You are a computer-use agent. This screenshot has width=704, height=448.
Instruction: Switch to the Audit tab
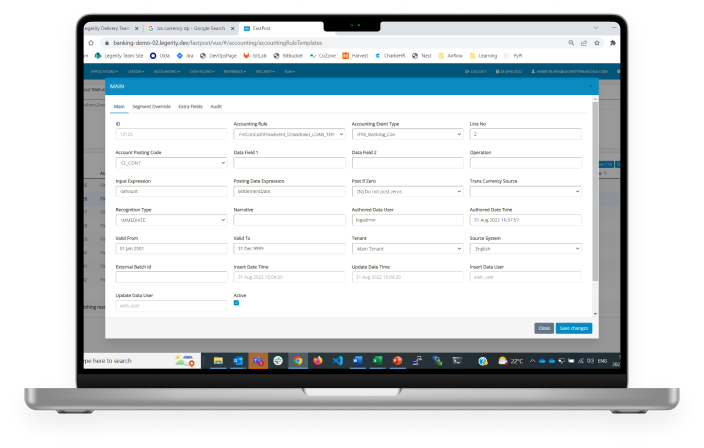tap(216, 106)
